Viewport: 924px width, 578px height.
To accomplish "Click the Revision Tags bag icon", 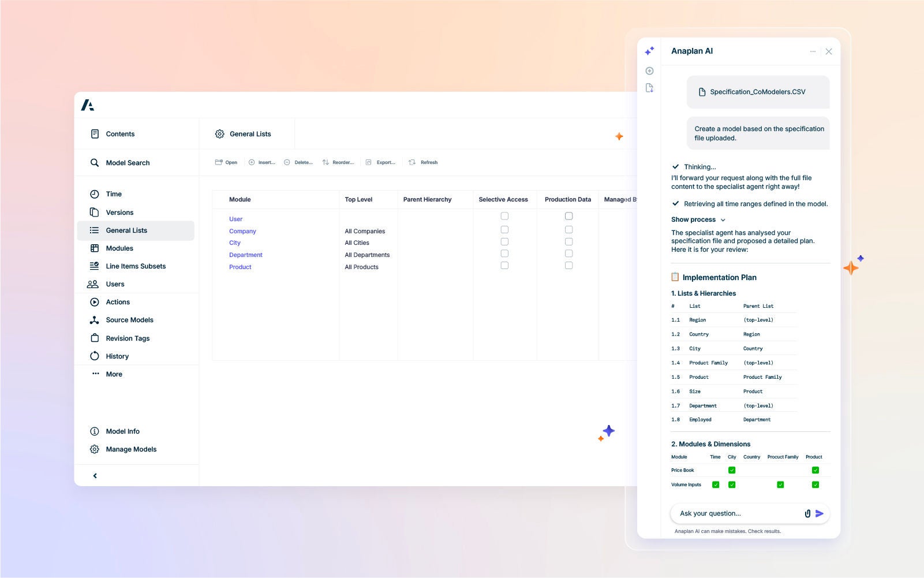I will [95, 338].
